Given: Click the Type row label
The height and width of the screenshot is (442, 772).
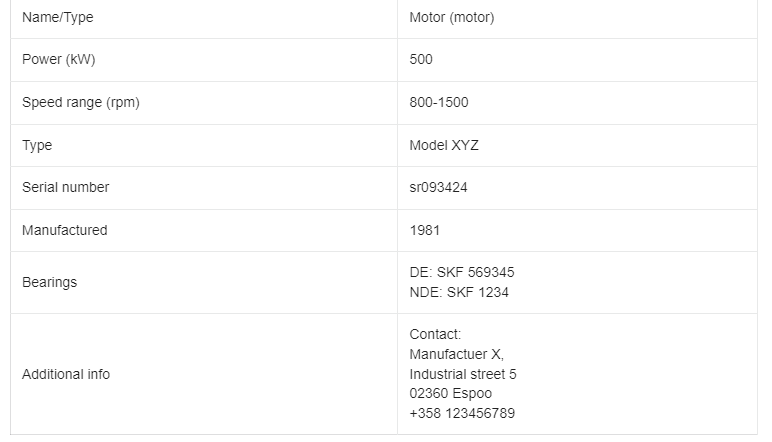Looking at the screenshot, I should click(x=37, y=146).
